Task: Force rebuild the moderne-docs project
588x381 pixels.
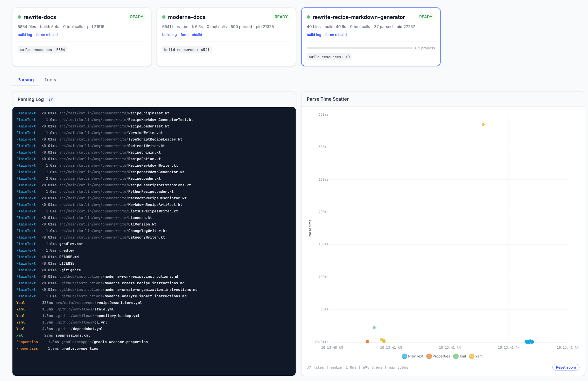Action: (191, 35)
